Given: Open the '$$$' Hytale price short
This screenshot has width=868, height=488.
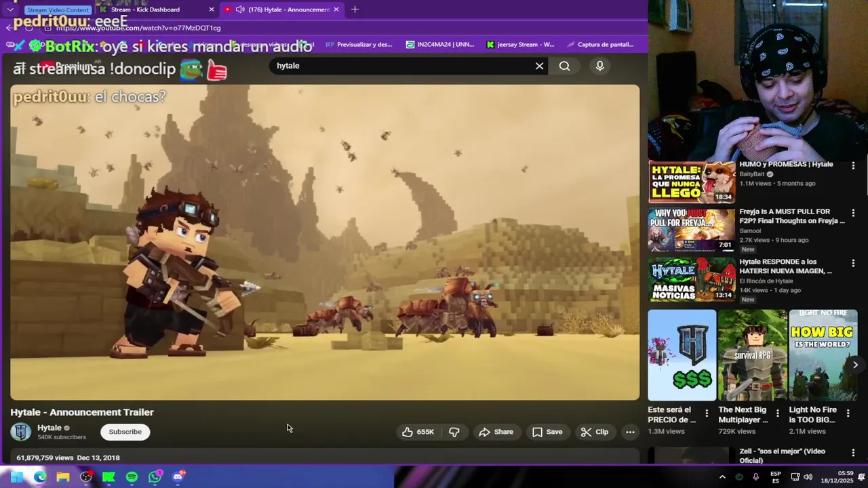Looking at the screenshot, I should click(682, 355).
